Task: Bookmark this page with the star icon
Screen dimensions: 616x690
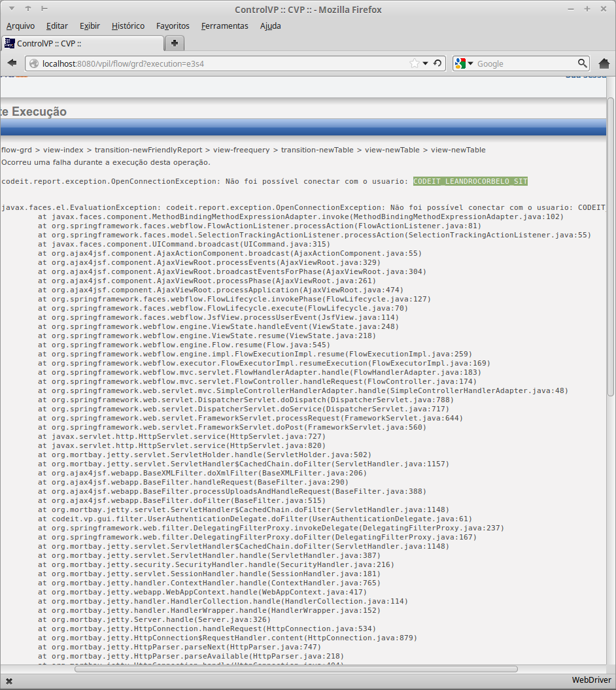Action: point(414,63)
